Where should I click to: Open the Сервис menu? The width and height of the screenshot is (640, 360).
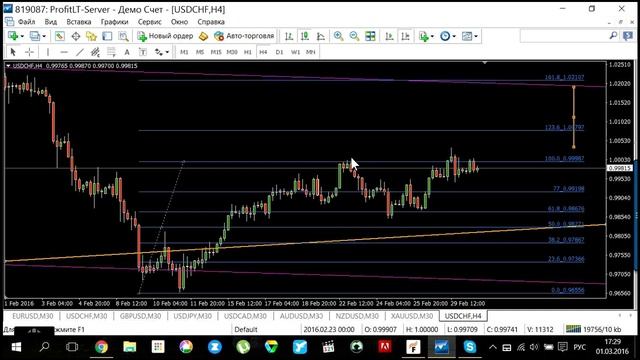point(149,22)
